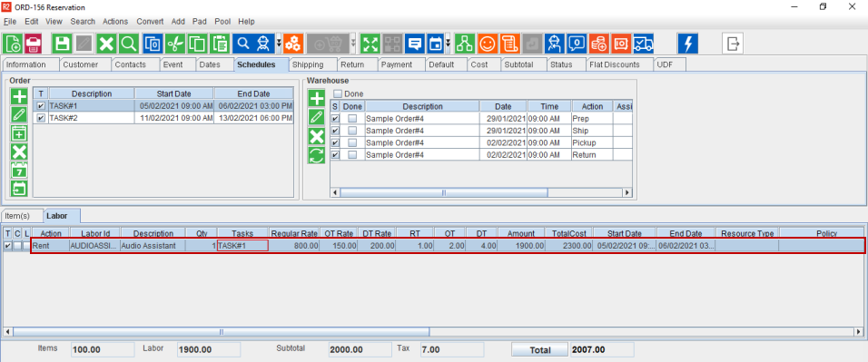
Task: Check Done box for the Prep row
Action: coord(352,119)
